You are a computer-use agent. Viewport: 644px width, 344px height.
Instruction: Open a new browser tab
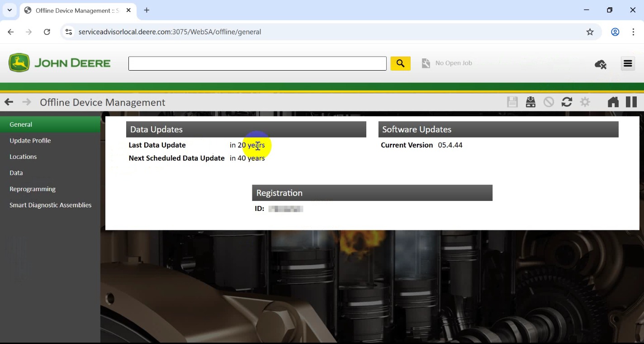[x=147, y=10]
